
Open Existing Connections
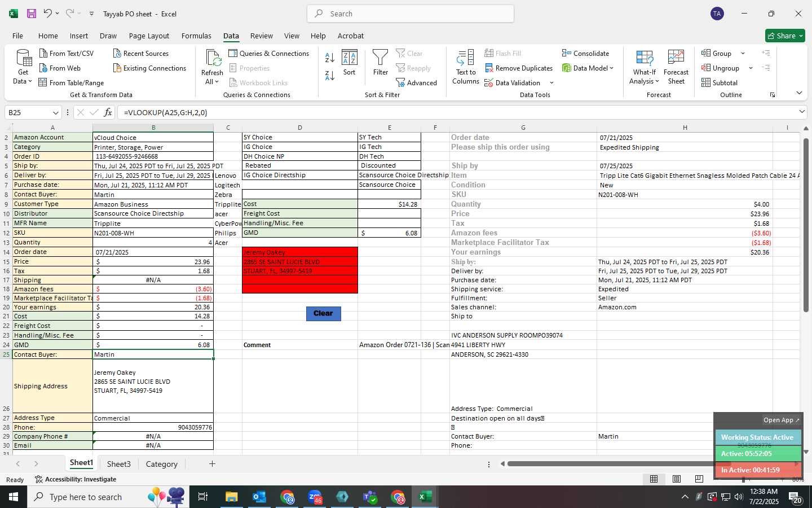pyautogui.click(x=149, y=68)
